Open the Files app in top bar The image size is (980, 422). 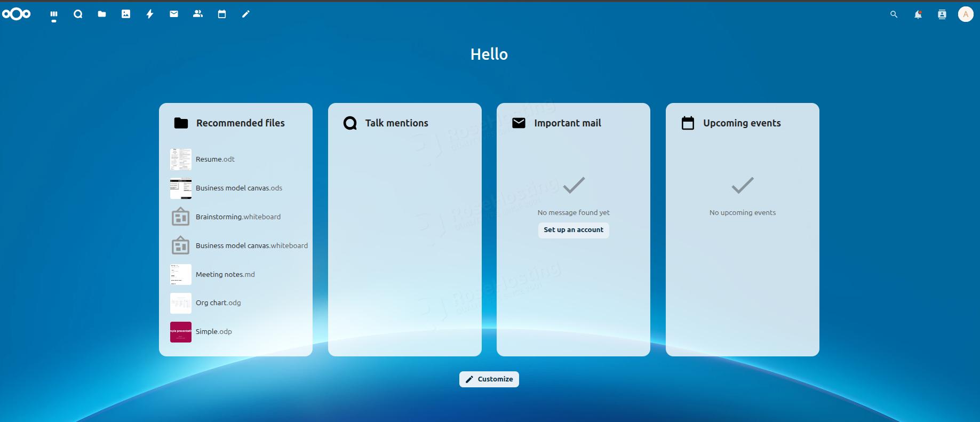(102, 14)
